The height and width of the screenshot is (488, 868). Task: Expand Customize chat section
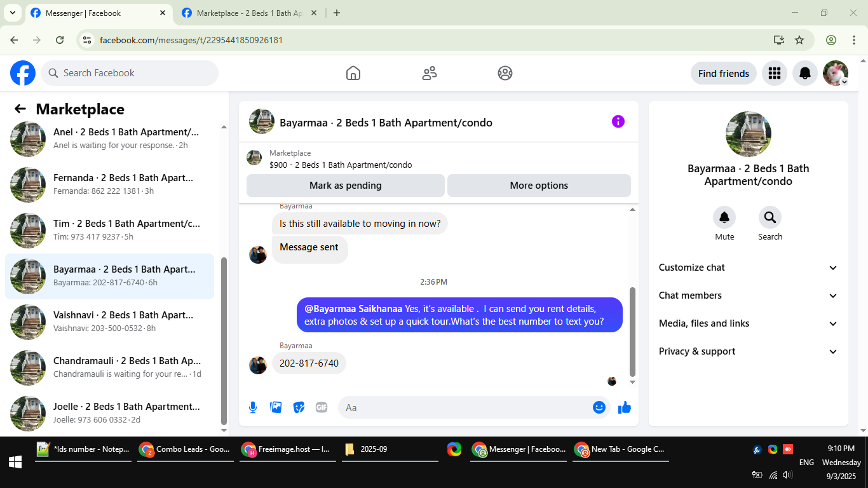coord(749,268)
